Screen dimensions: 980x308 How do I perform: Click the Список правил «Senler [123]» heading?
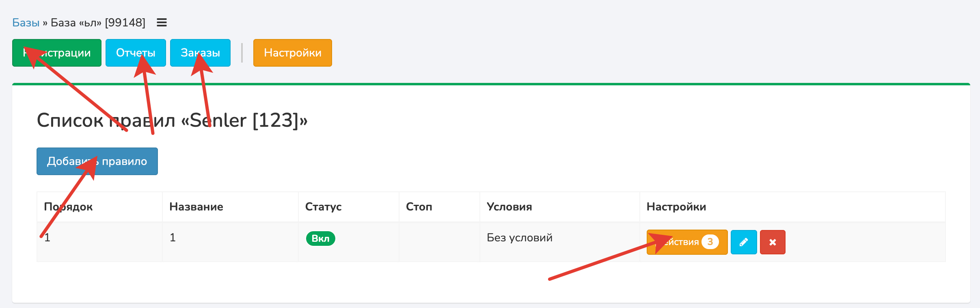172,121
